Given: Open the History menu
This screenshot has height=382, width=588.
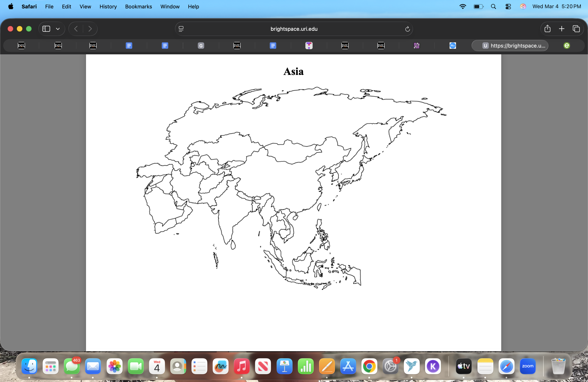Looking at the screenshot, I should [x=108, y=7].
